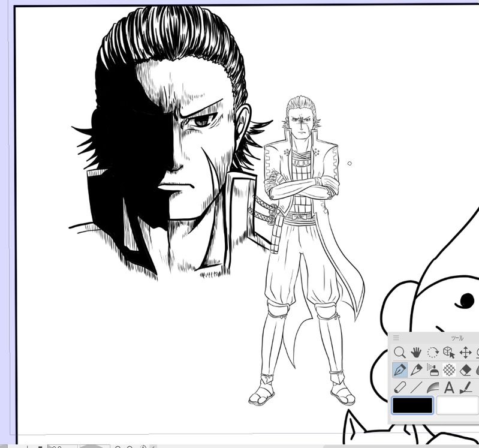
Task: Select the Rotate view tool
Action: 433,353
